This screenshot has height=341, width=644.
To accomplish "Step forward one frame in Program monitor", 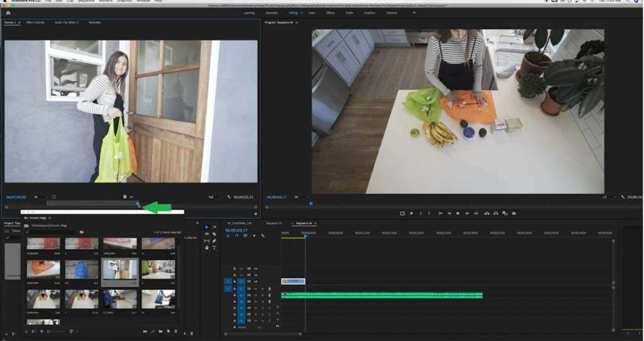I will (467, 214).
